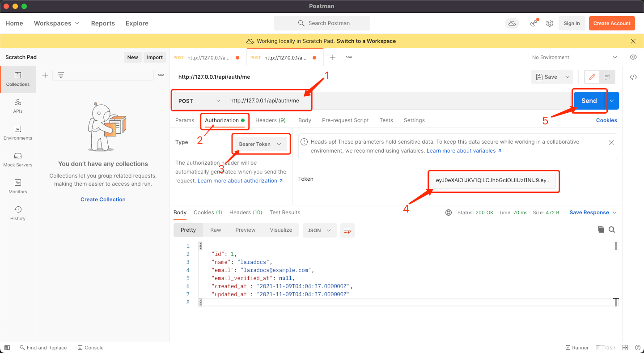The height and width of the screenshot is (353, 644).
Task: Click the network globe icon near Status
Action: point(449,213)
